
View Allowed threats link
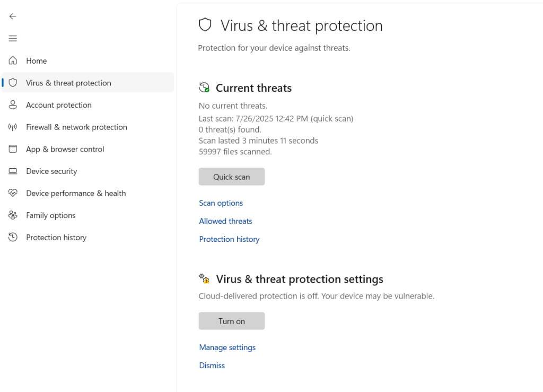click(225, 221)
